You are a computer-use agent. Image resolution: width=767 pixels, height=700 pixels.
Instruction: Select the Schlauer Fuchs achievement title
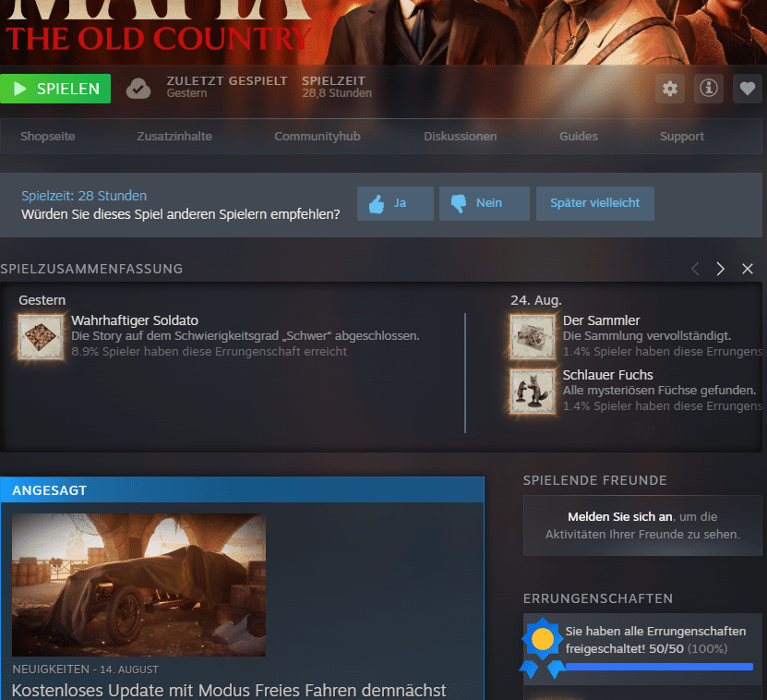(x=607, y=375)
